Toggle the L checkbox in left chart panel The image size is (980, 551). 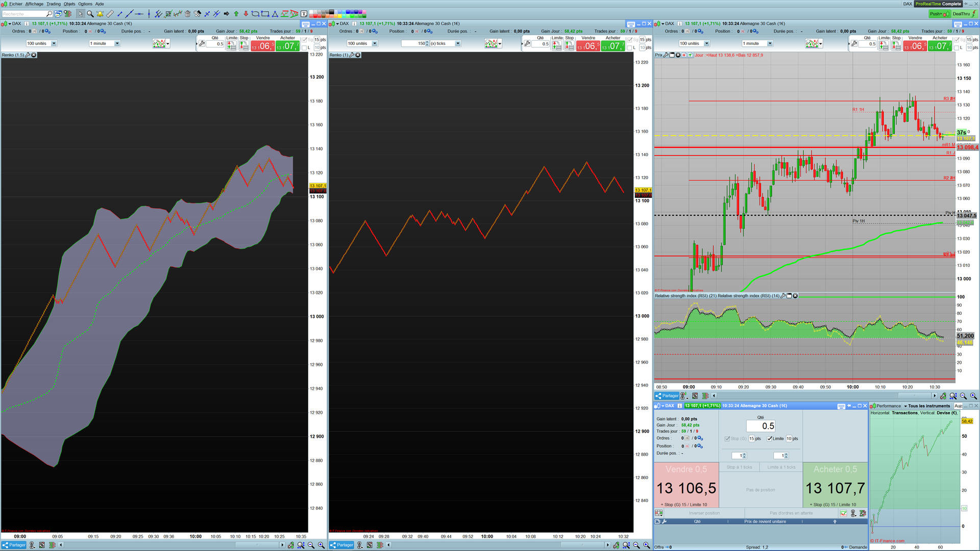[x=305, y=48]
